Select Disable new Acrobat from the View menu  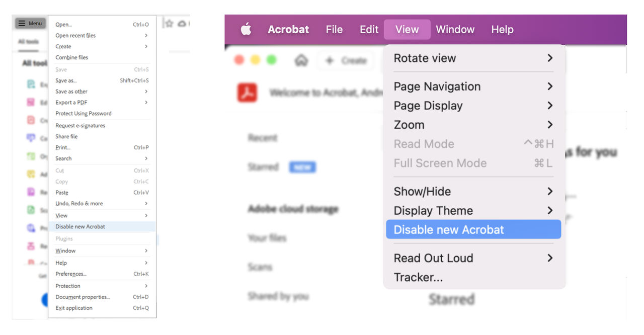tap(473, 229)
